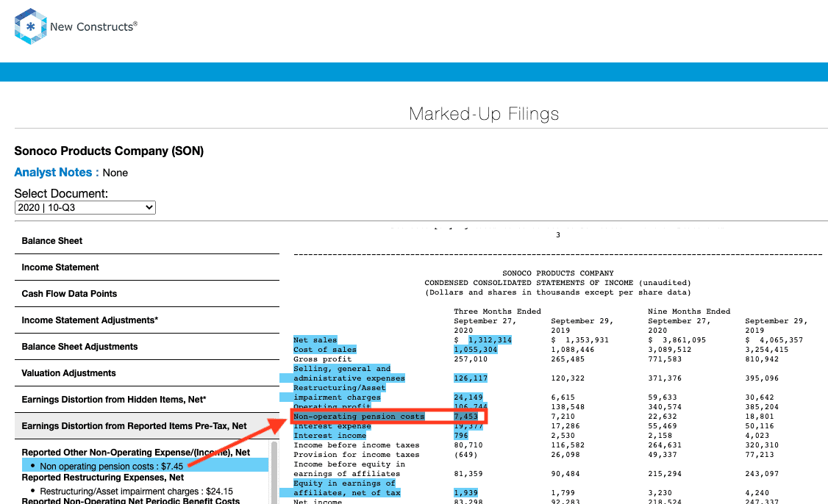This screenshot has width=828, height=504.
Task: Click the highlighted 1,939 value
Action: coord(465,492)
